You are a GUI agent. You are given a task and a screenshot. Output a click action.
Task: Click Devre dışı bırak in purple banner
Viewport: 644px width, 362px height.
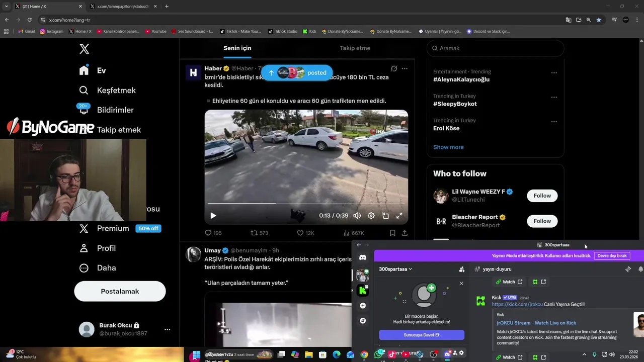coord(612,255)
